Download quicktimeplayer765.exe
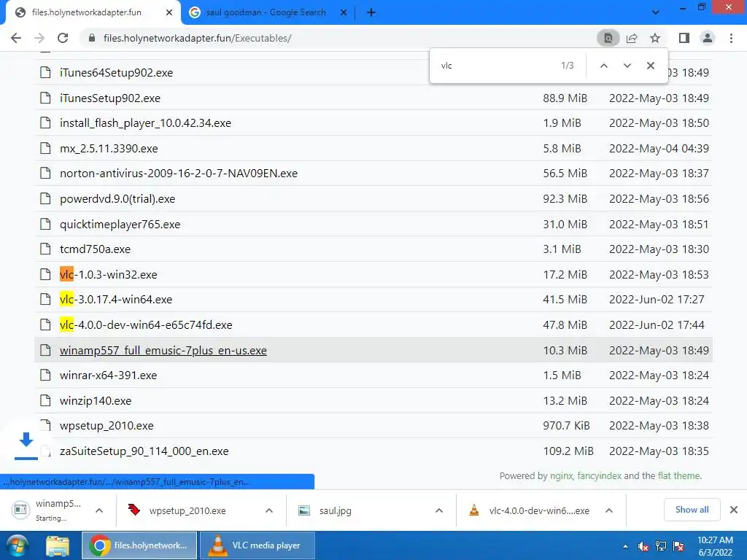The image size is (747, 560). click(120, 225)
